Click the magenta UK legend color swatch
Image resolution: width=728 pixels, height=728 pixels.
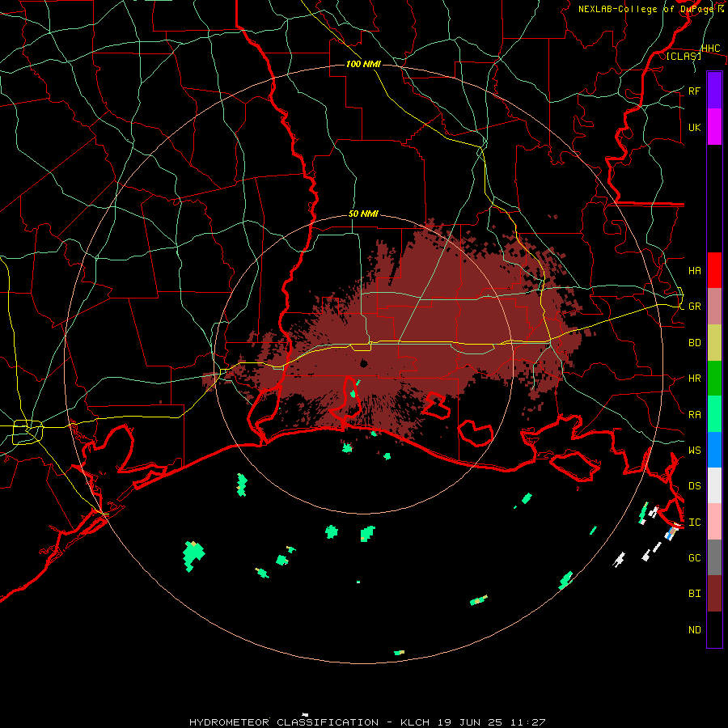click(x=714, y=127)
